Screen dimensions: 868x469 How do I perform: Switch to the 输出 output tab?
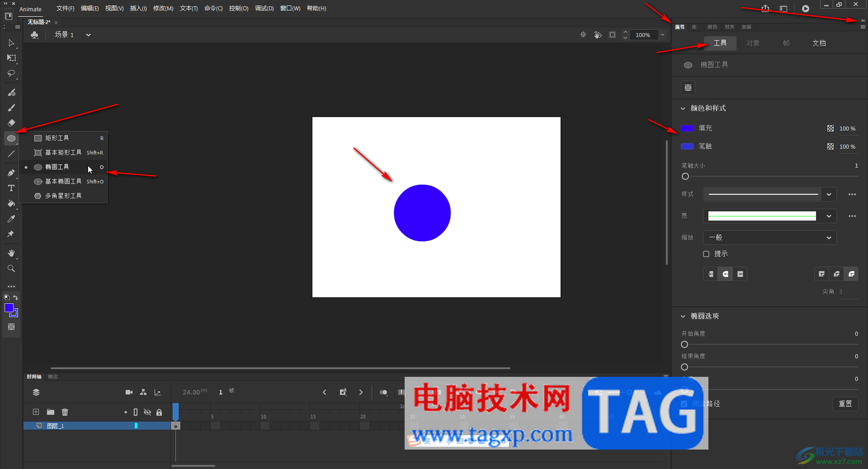(x=53, y=376)
